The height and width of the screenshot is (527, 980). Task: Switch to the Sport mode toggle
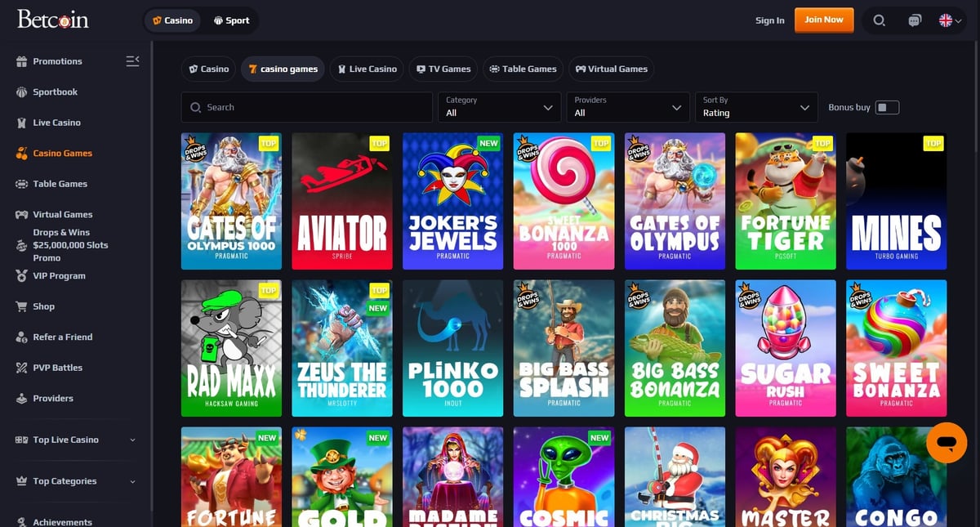pyautogui.click(x=230, y=20)
